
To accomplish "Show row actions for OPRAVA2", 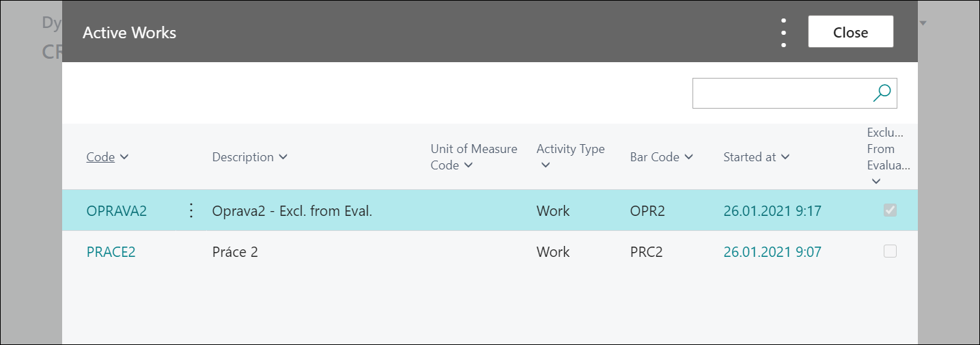I will click(191, 210).
